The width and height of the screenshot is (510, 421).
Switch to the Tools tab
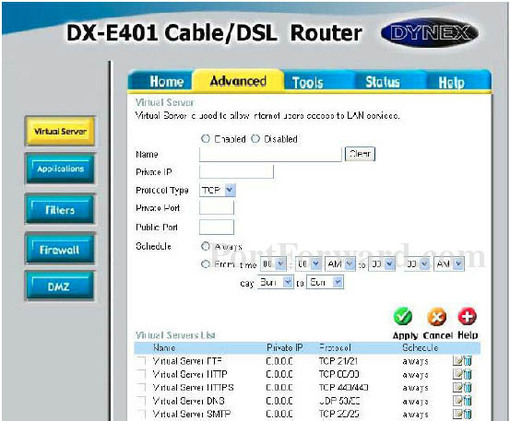308,82
